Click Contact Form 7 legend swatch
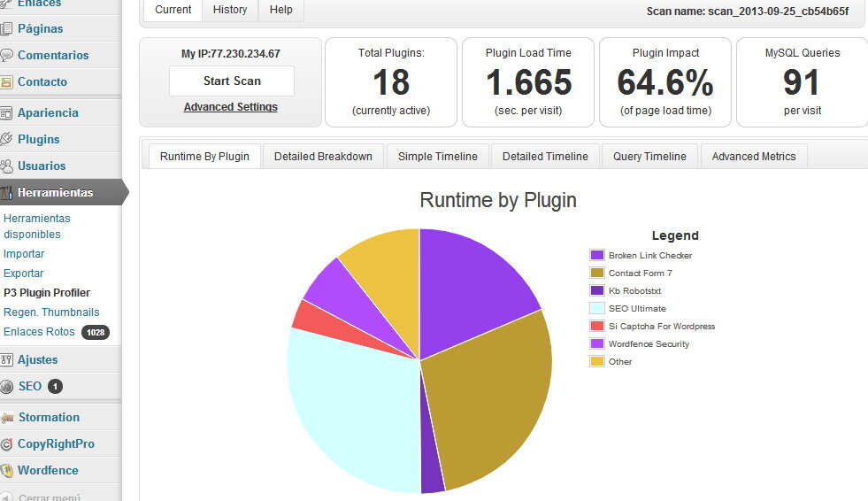This screenshot has width=868, height=501. point(596,273)
